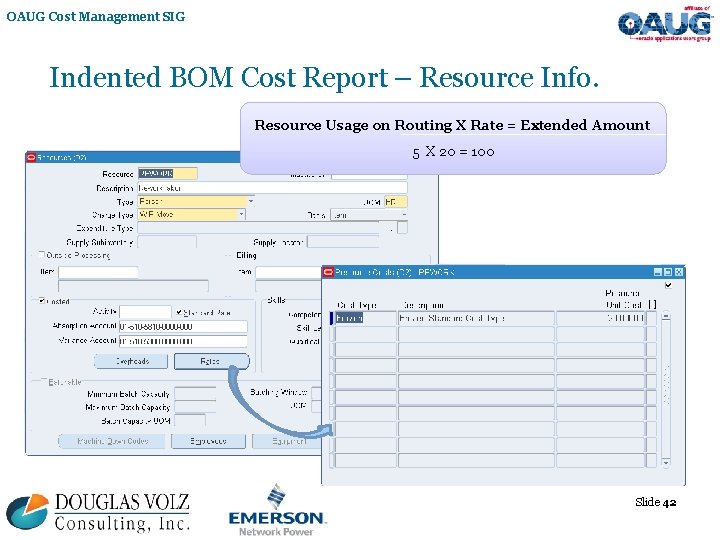Click the Resource Costs scrollbar down arrow

(666, 463)
